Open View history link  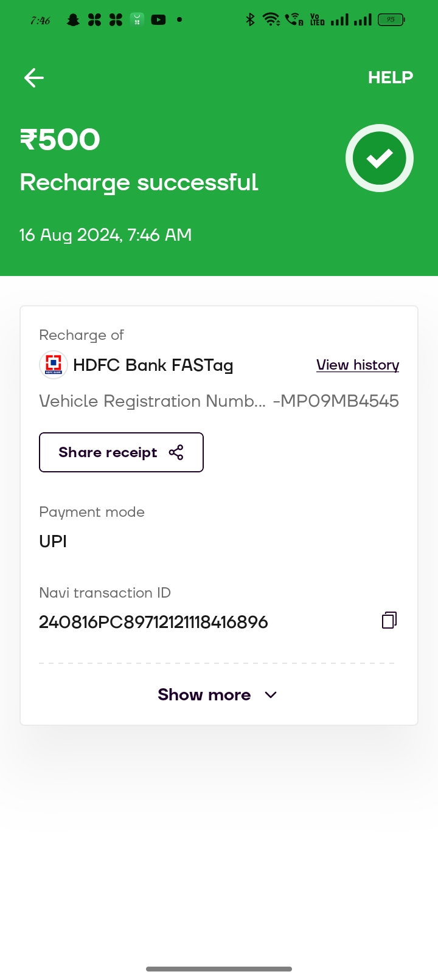358,365
